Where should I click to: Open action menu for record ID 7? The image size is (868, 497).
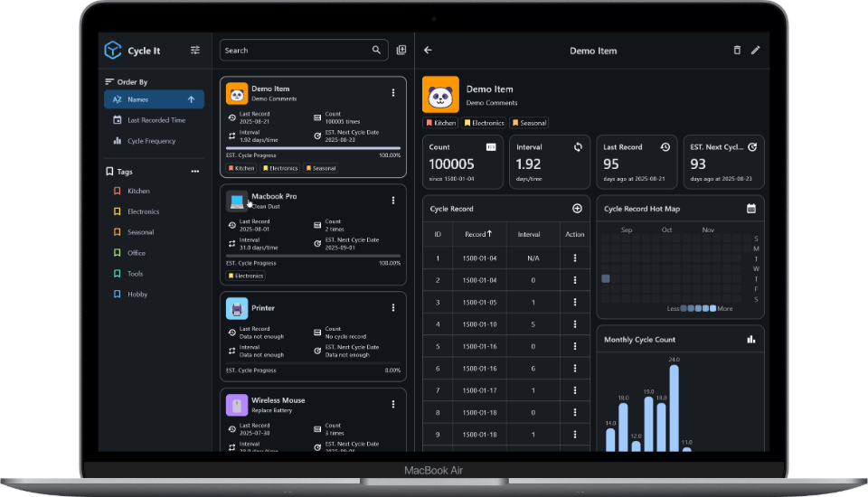click(575, 390)
